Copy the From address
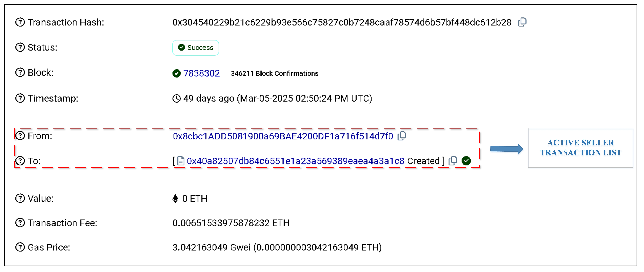This screenshot has height=272, width=644. coord(402,136)
